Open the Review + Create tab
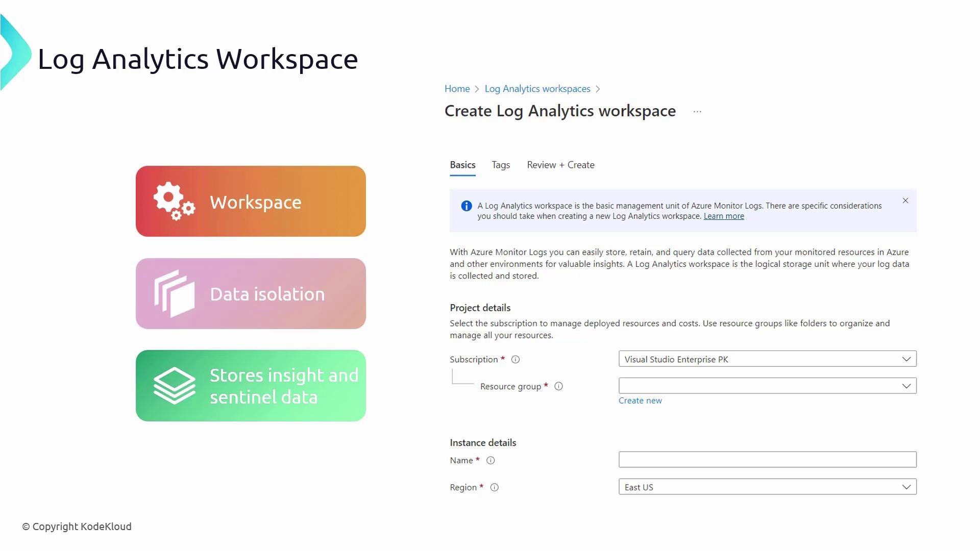The height and width of the screenshot is (551, 980). (x=560, y=165)
